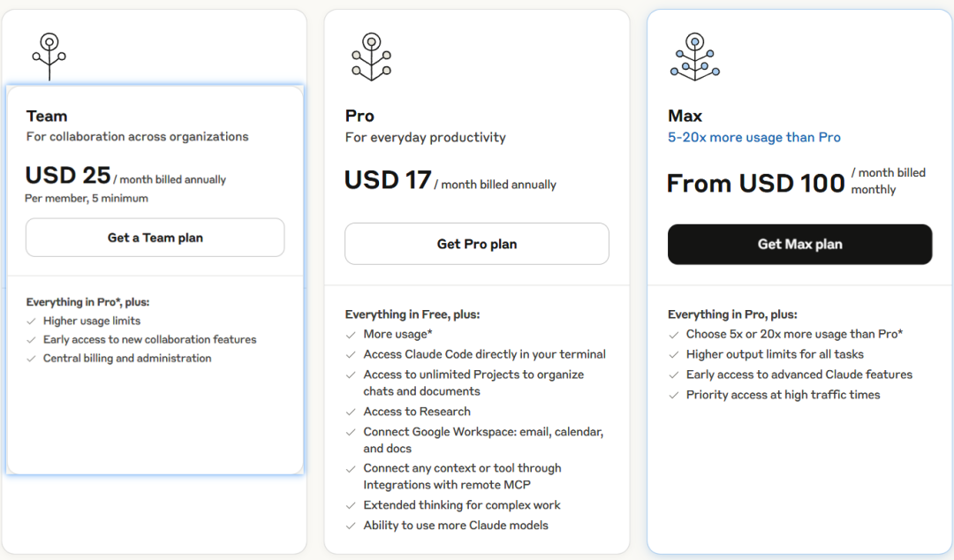
Task: Click the Early access to new collaboration features item
Action: (x=149, y=340)
